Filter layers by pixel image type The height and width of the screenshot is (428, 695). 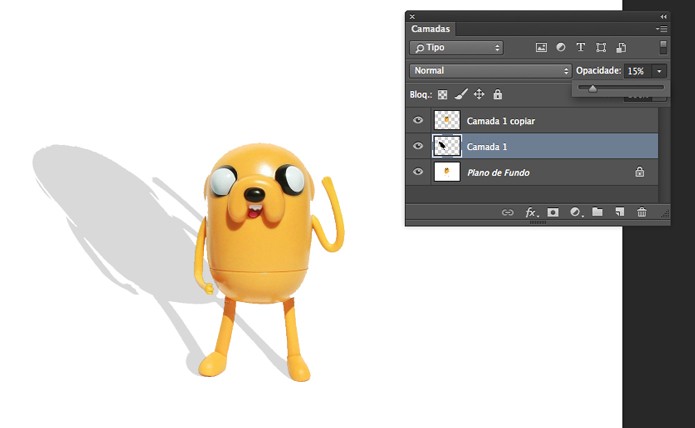[541, 47]
